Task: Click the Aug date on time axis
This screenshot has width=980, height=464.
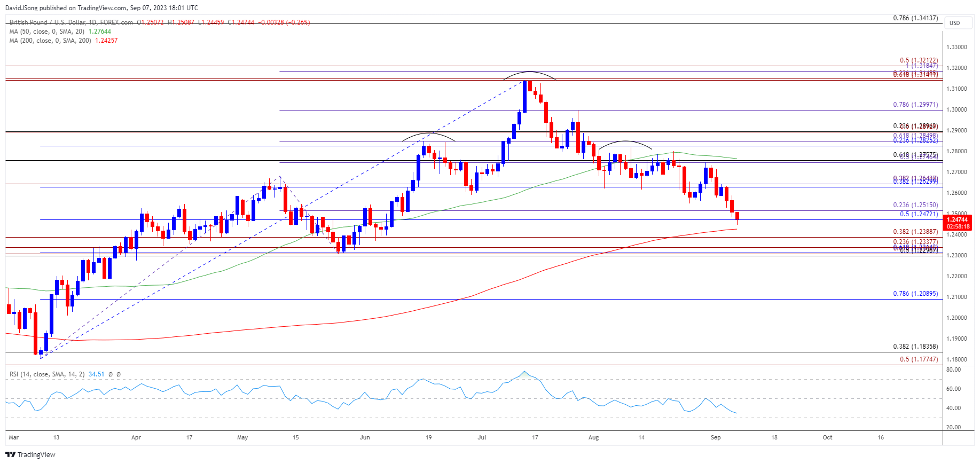Action: 593,437
